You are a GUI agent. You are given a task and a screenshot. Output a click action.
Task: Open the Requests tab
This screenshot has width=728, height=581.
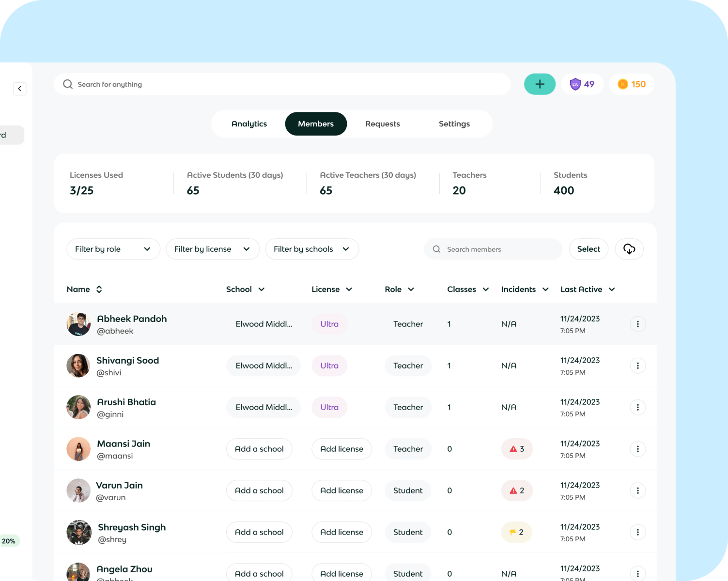(382, 124)
